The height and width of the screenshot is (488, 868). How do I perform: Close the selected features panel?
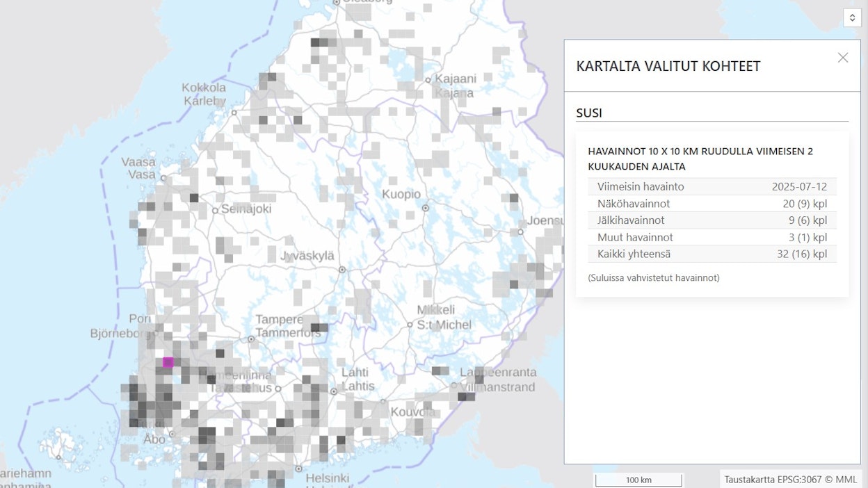(843, 58)
